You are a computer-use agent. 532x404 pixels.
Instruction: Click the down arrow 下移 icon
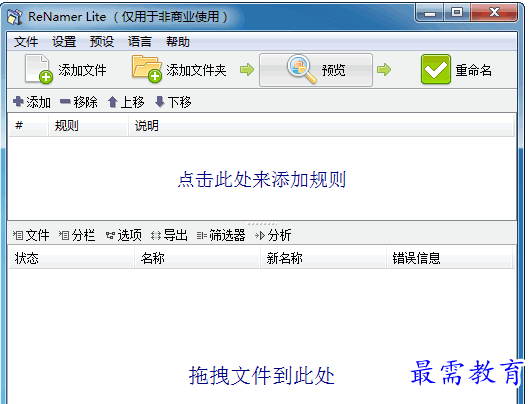pos(159,102)
